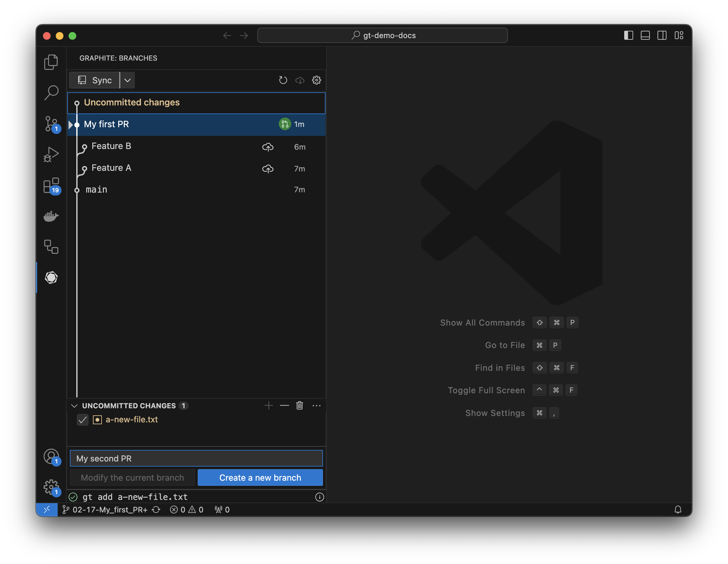The width and height of the screenshot is (728, 564).
Task: Toggle the checkbox next to a-new-file.txt
Action: pos(82,420)
